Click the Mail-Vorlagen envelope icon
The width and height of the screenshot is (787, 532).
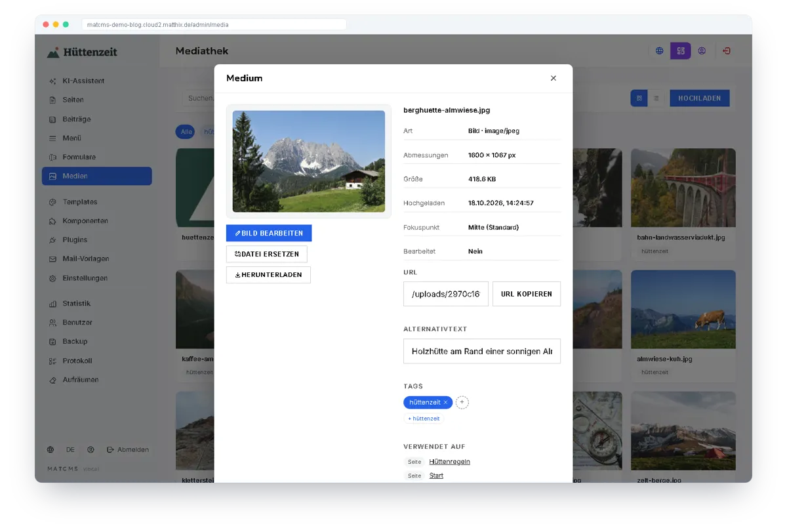52,259
